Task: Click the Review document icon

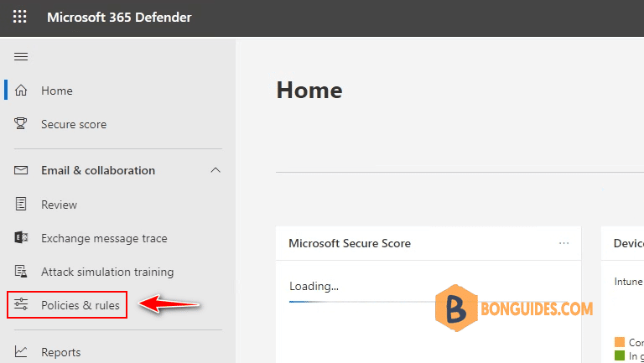Action: pos(21,204)
